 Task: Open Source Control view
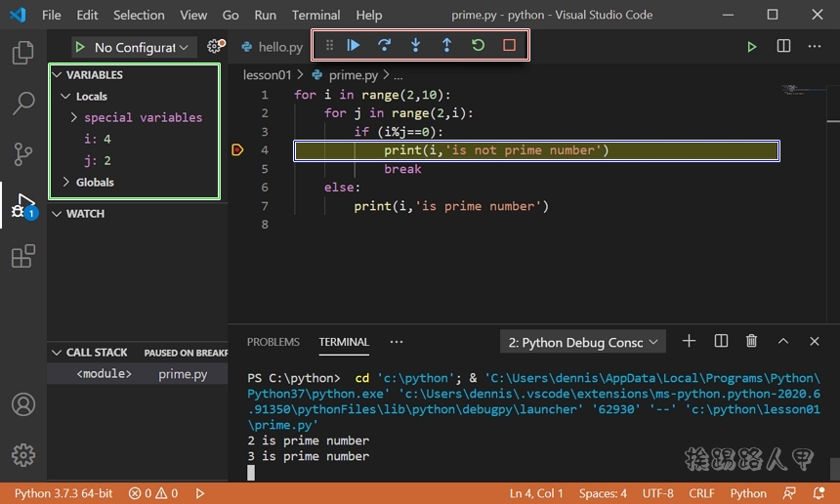(x=22, y=154)
